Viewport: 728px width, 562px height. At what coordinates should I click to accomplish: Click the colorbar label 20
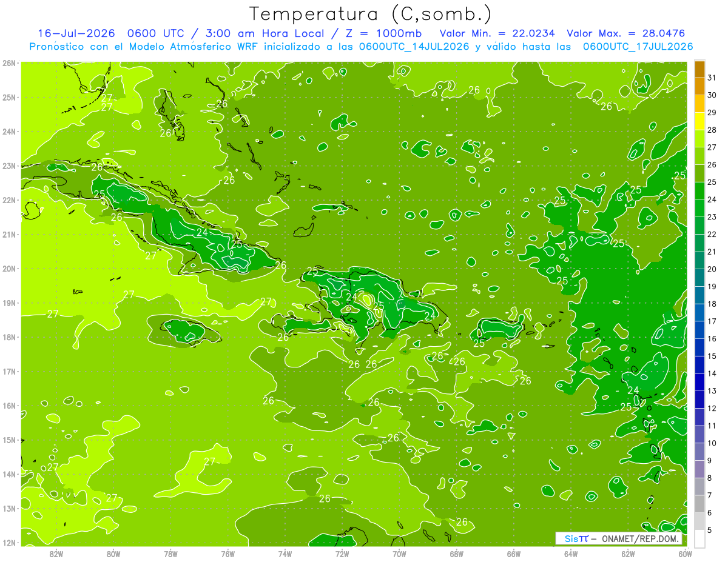[x=712, y=269]
